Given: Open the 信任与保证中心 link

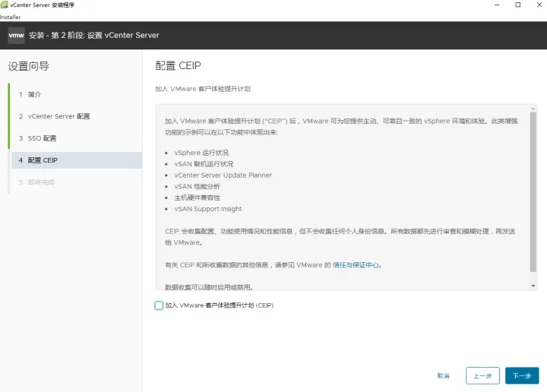Looking at the screenshot, I should 356,265.
